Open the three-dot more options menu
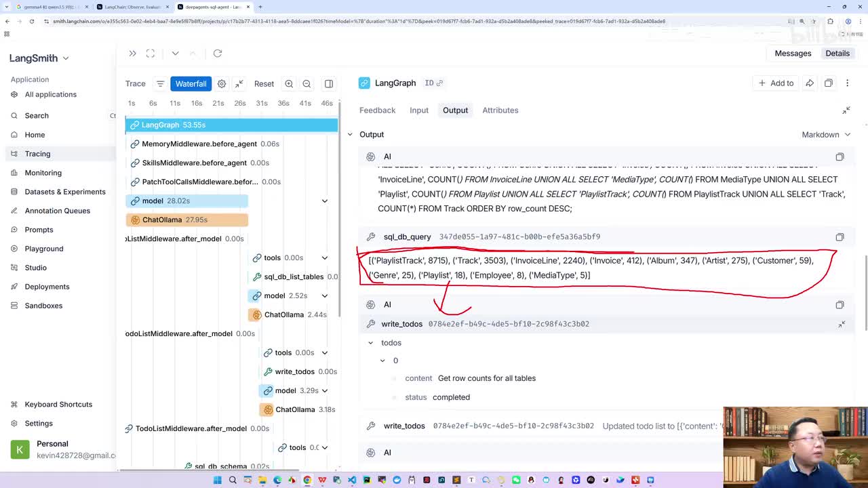 (847, 83)
